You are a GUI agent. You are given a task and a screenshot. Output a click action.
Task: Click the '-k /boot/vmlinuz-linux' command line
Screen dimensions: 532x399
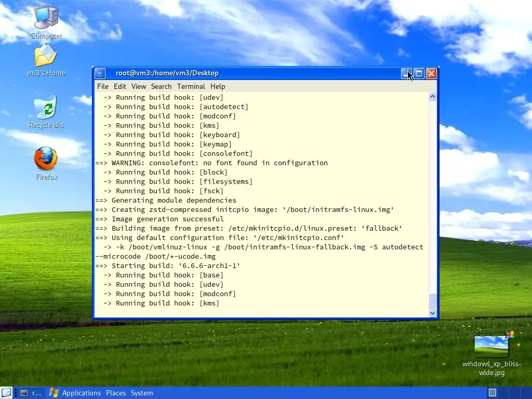pos(263,247)
